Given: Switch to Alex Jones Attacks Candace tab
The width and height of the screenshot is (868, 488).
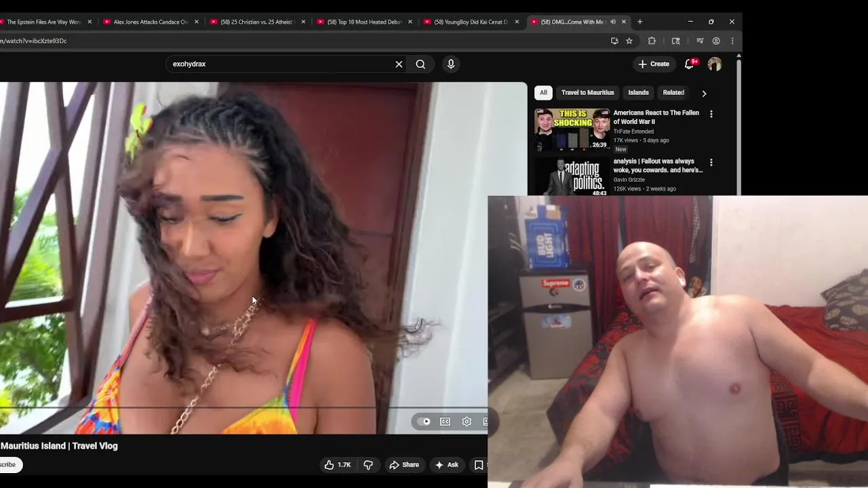Looking at the screenshot, I should 151,22.
